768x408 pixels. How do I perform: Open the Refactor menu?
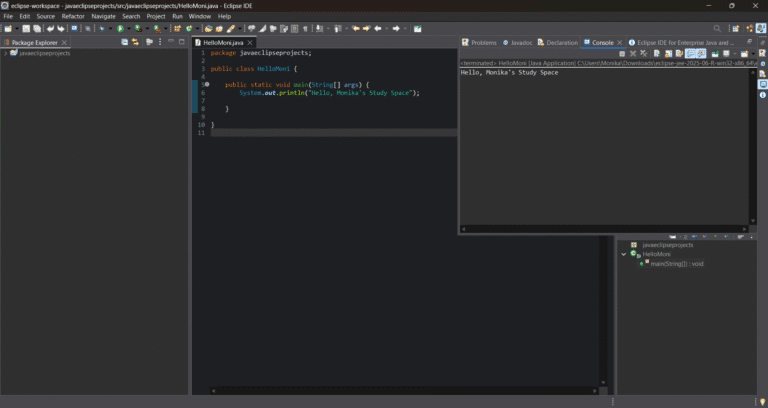pos(73,16)
